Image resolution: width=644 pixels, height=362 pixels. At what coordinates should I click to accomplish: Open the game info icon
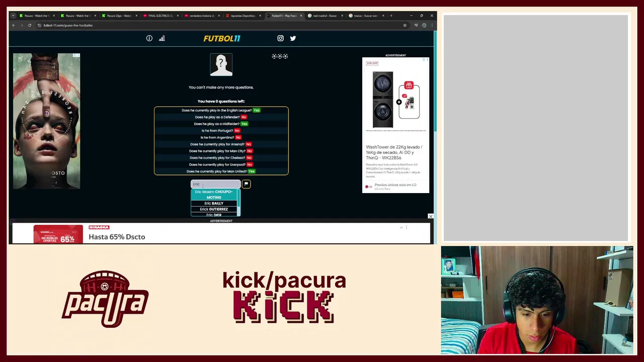149,38
